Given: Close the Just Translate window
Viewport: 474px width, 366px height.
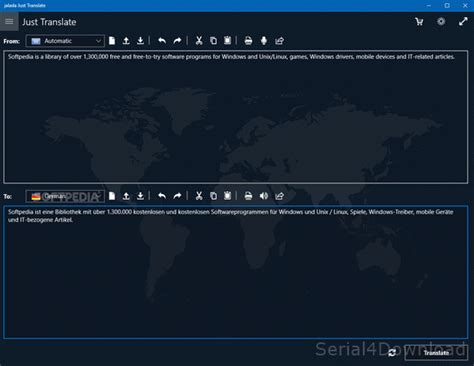Looking at the screenshot, I should click(465, 6).
